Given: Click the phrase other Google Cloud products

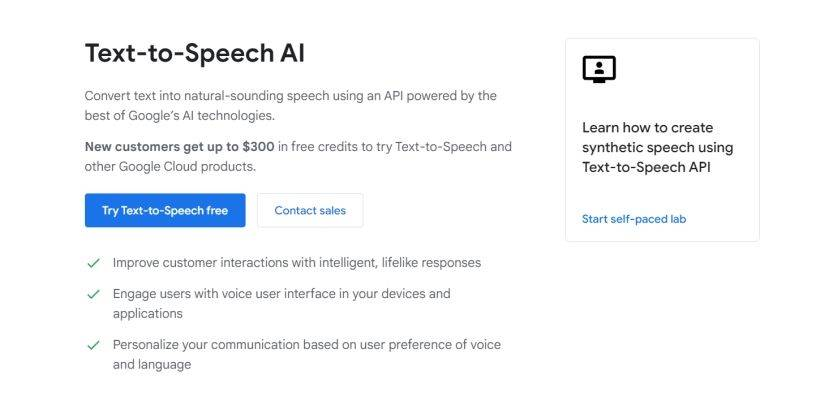Looking at the screenshot, I should coord(170,167).
